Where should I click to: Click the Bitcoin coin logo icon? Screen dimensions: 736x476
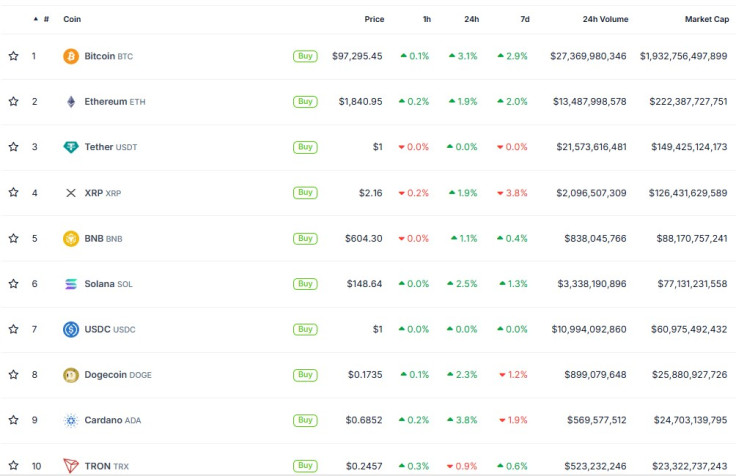tap(71, 56)
